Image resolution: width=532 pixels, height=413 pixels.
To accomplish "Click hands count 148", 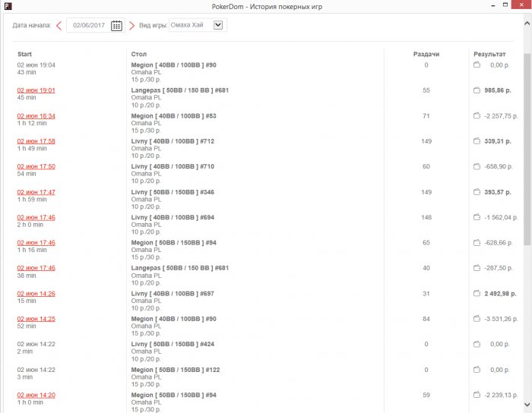I will (x=426, y=218).
